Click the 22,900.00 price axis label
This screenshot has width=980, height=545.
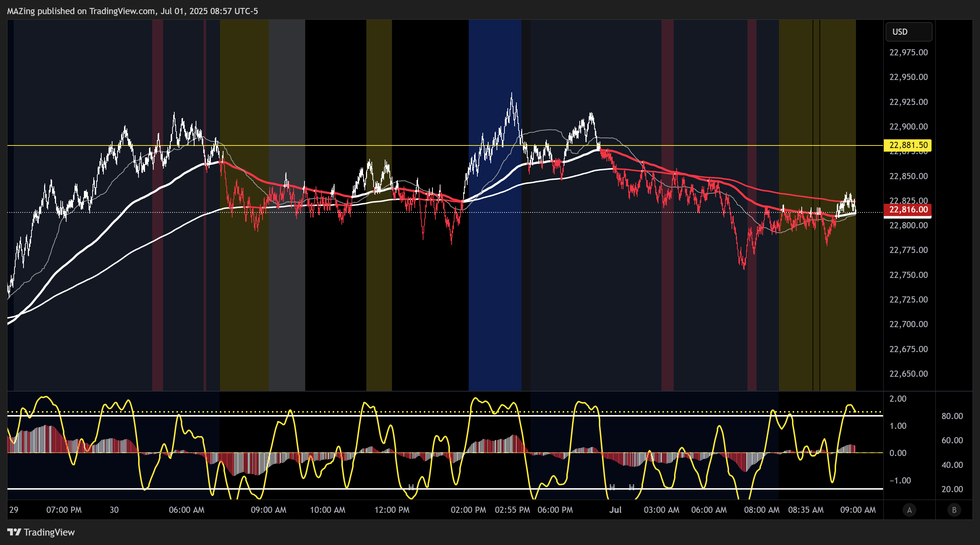[x=908, y=127]
